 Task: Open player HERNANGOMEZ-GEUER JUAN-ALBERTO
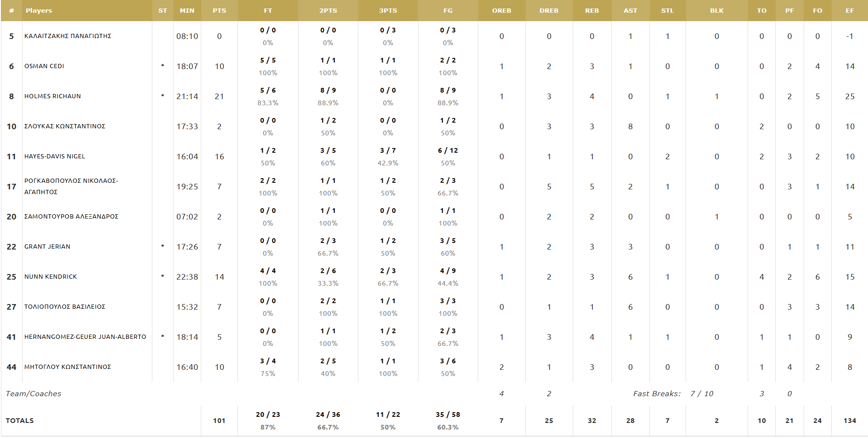[85, 337]
